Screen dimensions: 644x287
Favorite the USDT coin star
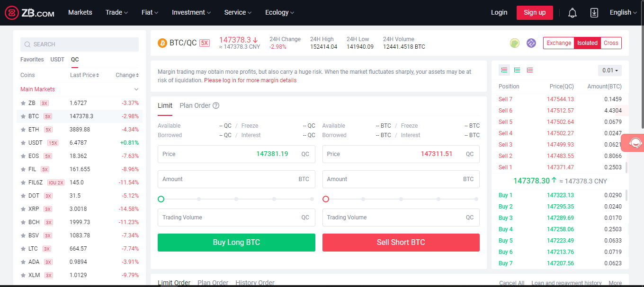23,143
